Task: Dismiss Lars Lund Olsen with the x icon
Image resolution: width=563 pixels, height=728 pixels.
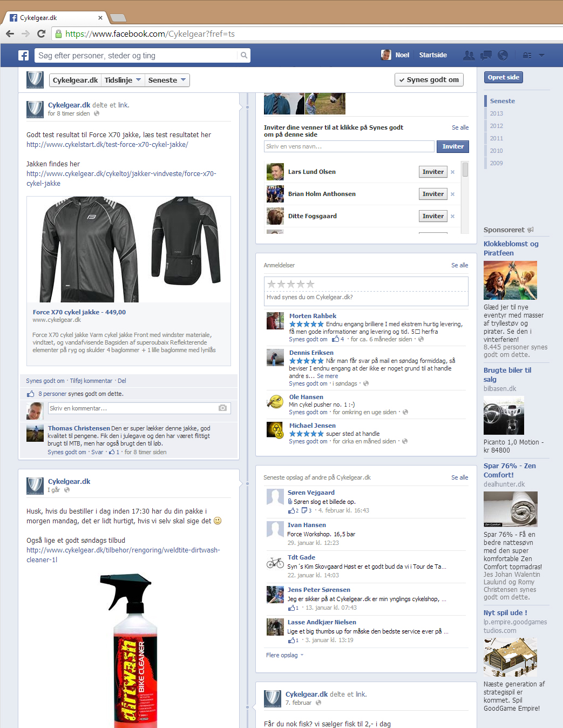Action: (x=452, y=172)
